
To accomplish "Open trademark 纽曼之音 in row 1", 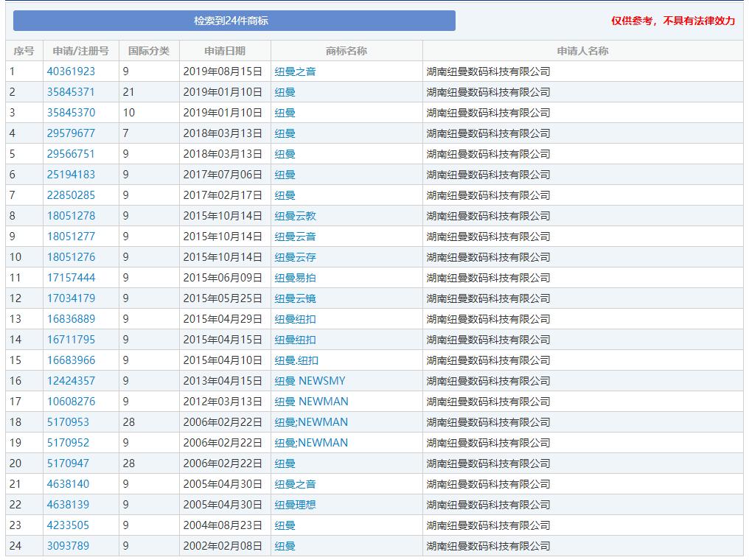I will (294, 71).
